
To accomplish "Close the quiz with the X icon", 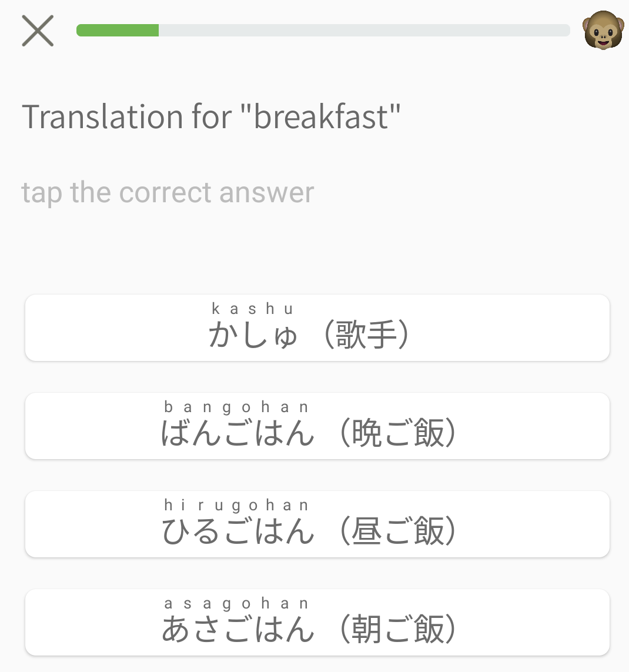I will 38,31.
